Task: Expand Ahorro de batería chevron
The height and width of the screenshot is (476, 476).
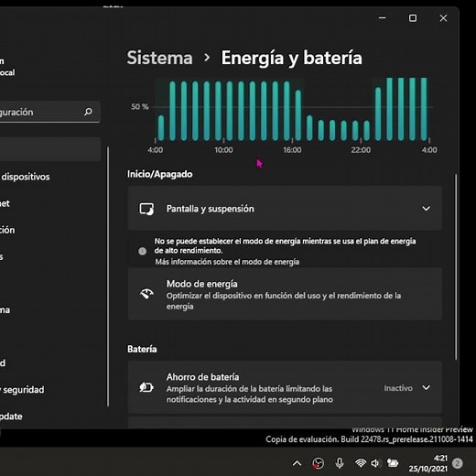Action: [426, 387]
